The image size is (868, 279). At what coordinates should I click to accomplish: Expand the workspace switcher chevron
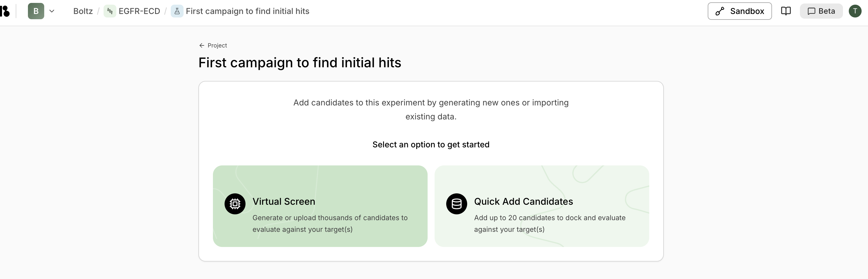click(x=52, y=11)
